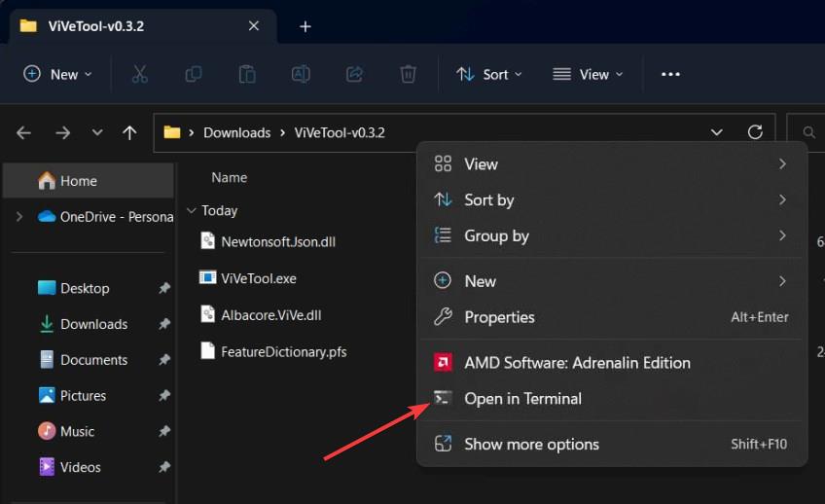Open the See more ellipsis menu
This screenshot has width=825, height=504.
[x=670, y=74]
